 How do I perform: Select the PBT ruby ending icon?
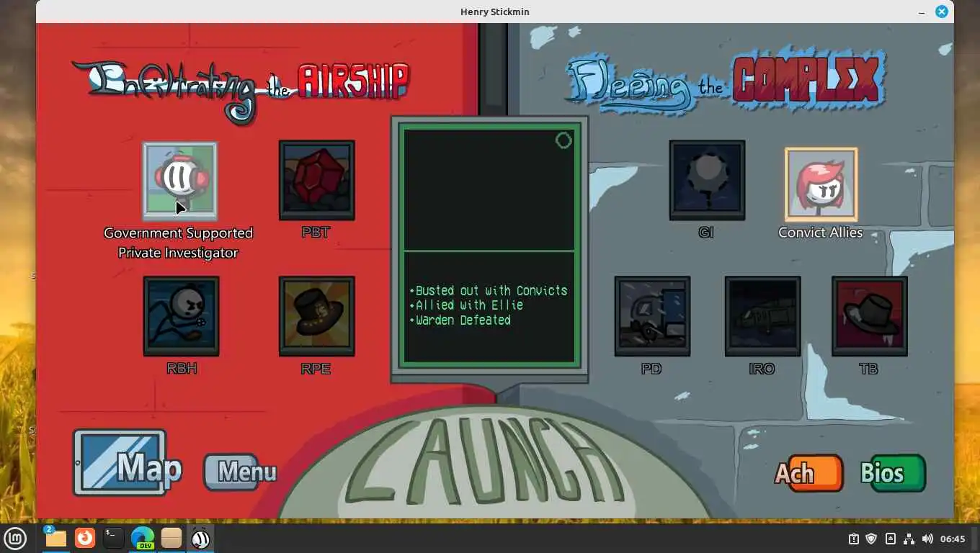(x=316, y=180)
